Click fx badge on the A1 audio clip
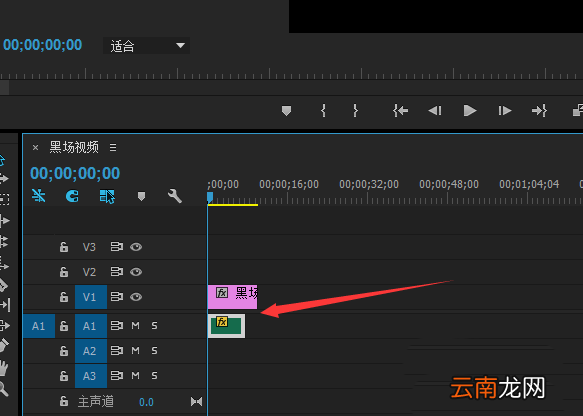The width and height of the screenshot is (583, 416). 222,322
